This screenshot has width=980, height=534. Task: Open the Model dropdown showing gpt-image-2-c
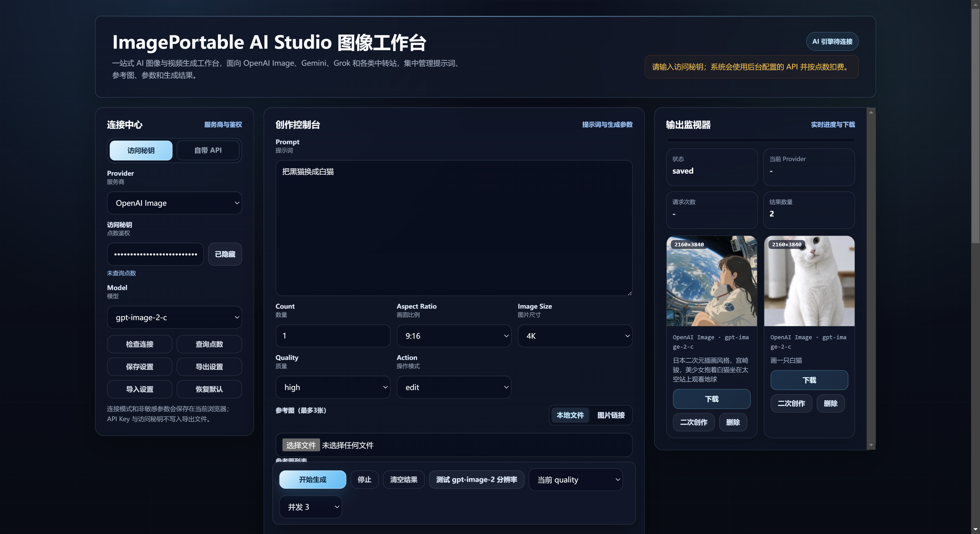174,317
